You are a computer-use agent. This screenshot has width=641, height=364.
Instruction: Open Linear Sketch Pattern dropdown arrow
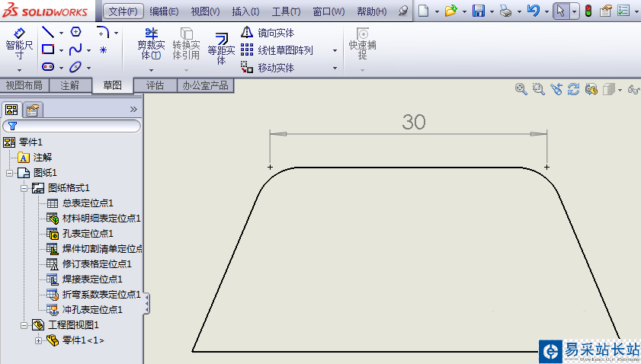(x=335, y=50)
